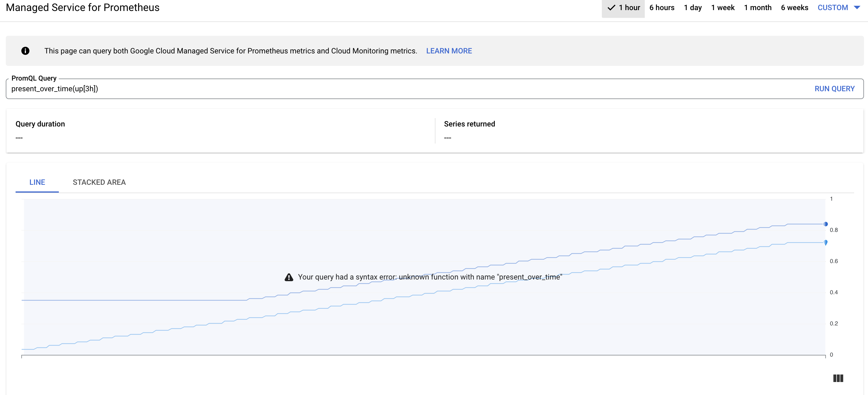Click the light blue series endpoint marker

click(826, 242)
